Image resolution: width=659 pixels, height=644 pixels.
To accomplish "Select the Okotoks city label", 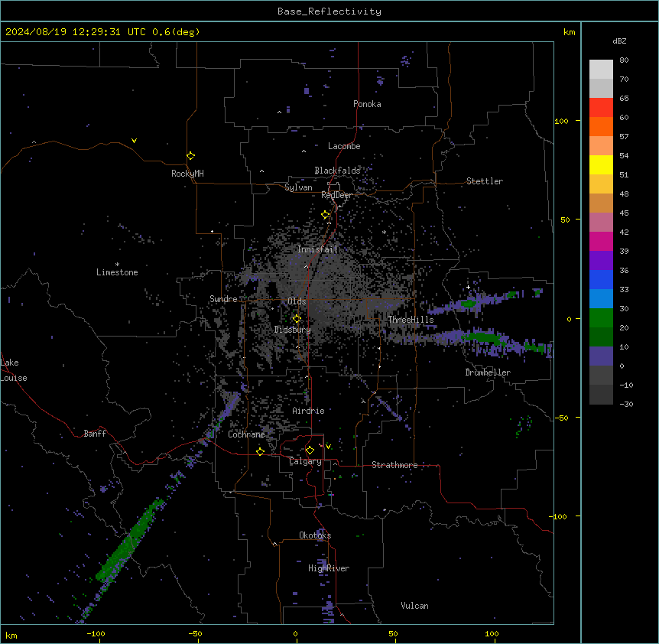I will coord(315,535).
